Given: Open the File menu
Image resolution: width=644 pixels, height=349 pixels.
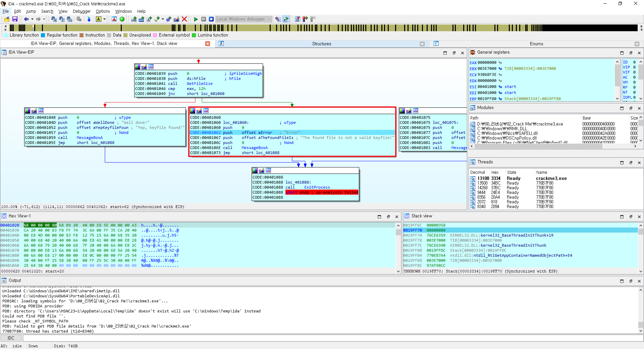Looking at the screenshot, I should [x=6, y=11].
